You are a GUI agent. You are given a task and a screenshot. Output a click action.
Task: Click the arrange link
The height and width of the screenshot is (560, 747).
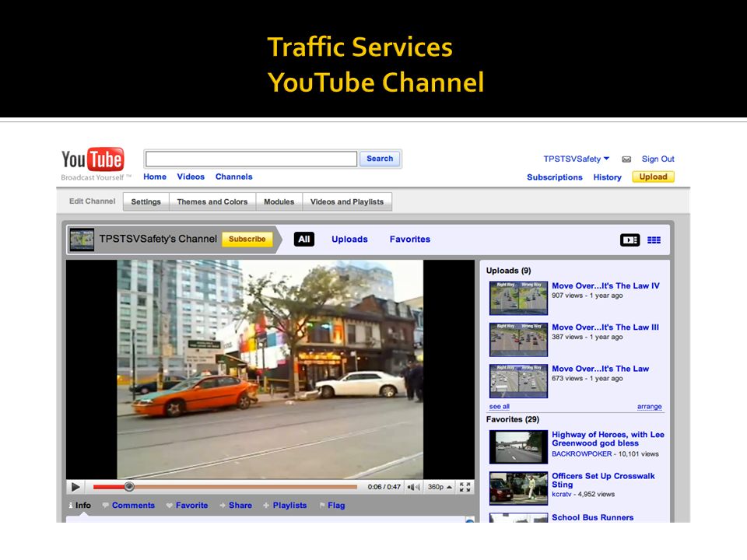point(649,407)
